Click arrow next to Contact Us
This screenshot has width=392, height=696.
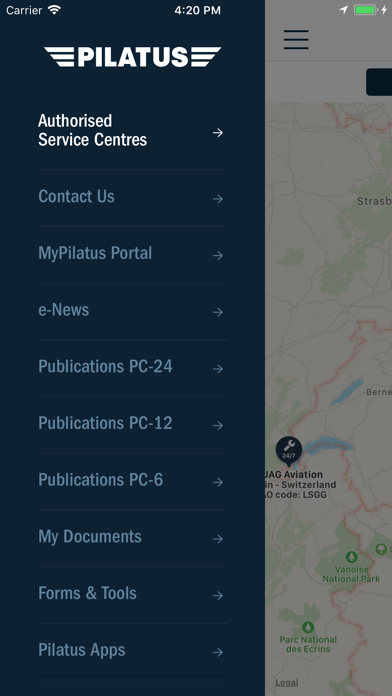point(218,198)
